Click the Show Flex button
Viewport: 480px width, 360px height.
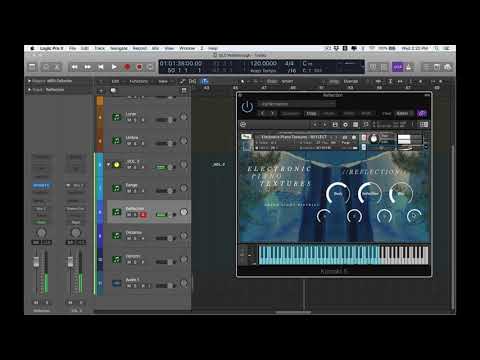[x=193, y=81]
